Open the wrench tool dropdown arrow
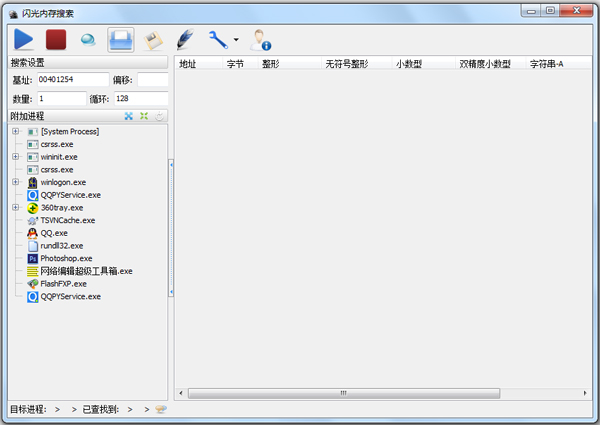The height and width of the screenshot is (425, 600). pos(235,41)
